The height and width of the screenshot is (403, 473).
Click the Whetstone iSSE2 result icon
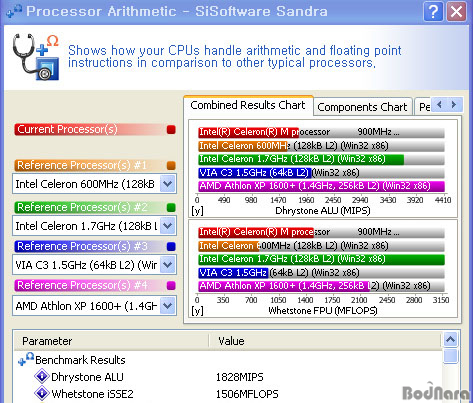click(42, 393)
